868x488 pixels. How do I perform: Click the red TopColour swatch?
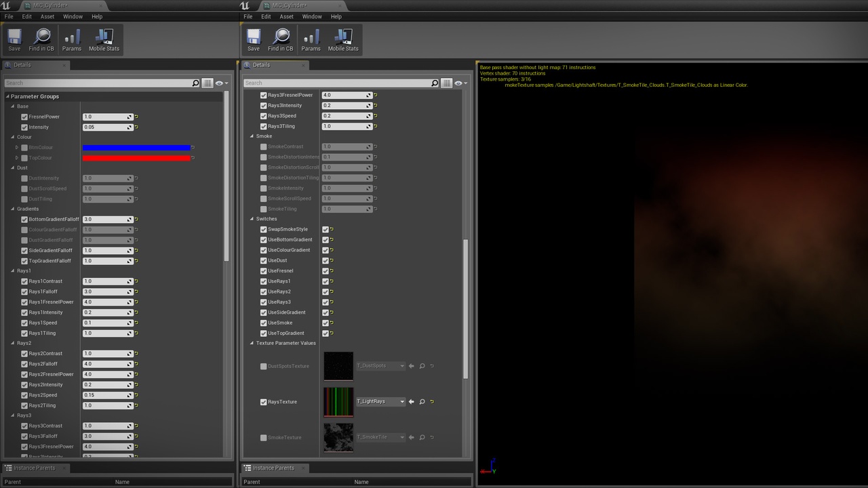[136, 158]
